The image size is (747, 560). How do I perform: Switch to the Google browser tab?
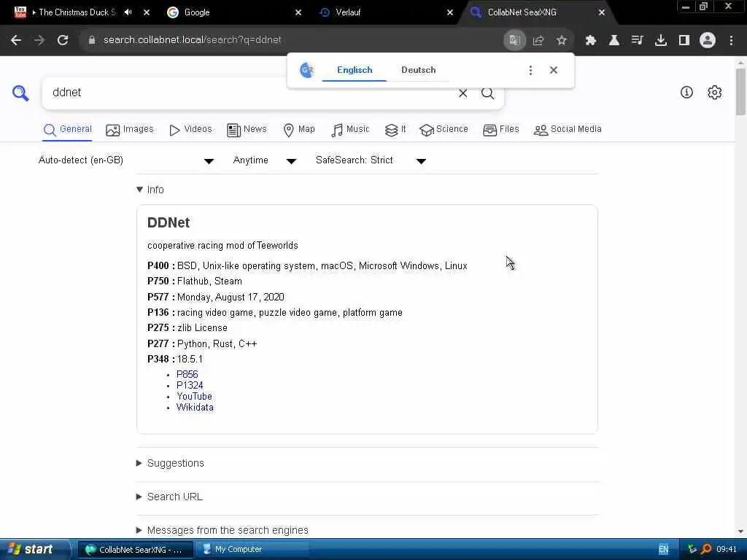[196, 12]
